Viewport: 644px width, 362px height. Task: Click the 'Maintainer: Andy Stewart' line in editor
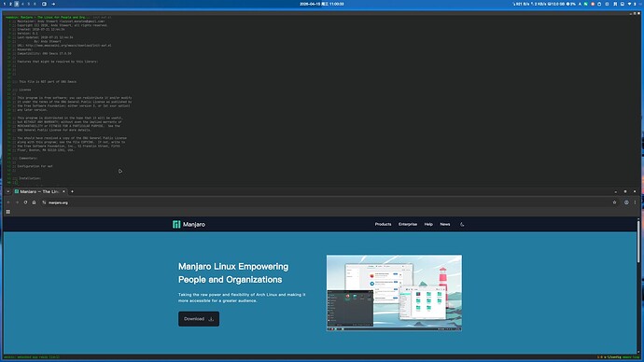tap(61, 21)
